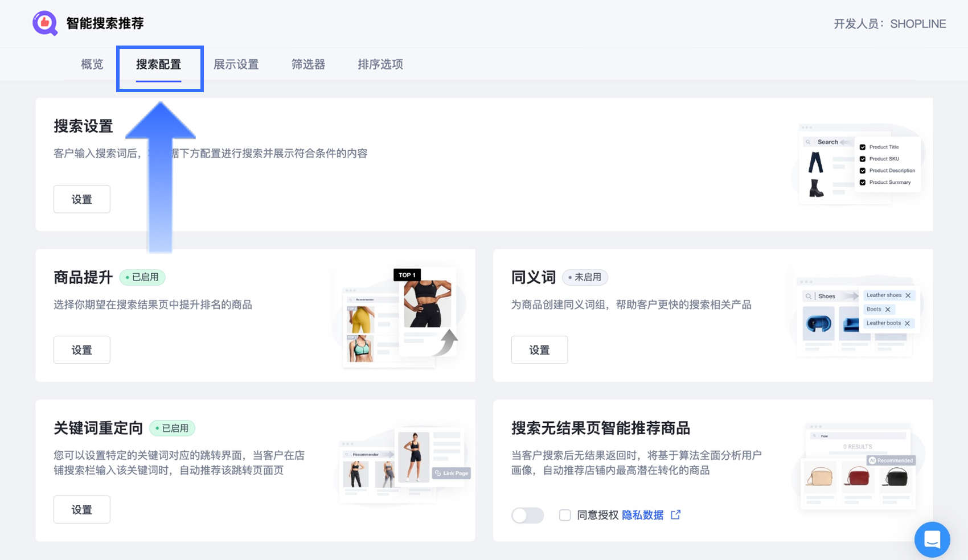968x560 pixels.
Task: Click the 同义词 Shoes illustration
Action: [x=856, y=316]
